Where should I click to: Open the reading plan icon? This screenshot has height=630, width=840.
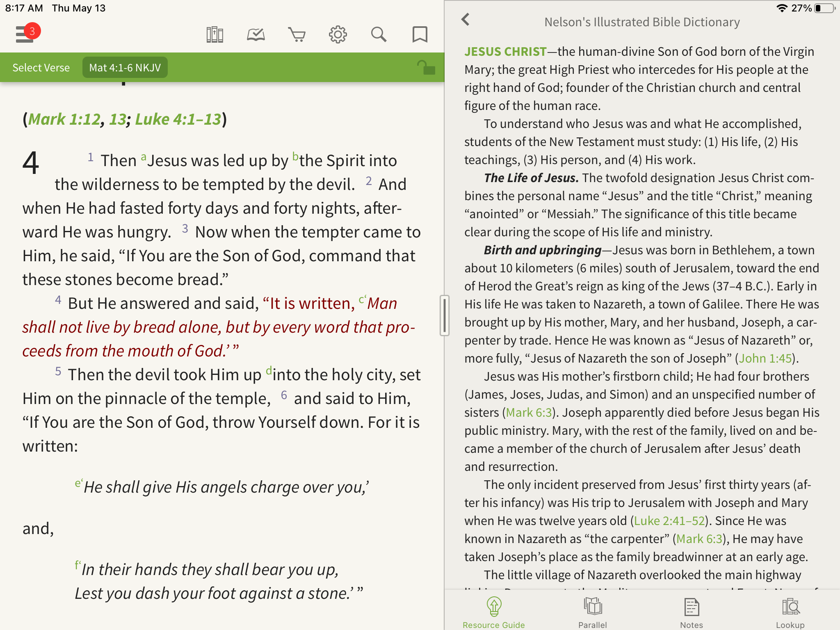tap(256, 34)
